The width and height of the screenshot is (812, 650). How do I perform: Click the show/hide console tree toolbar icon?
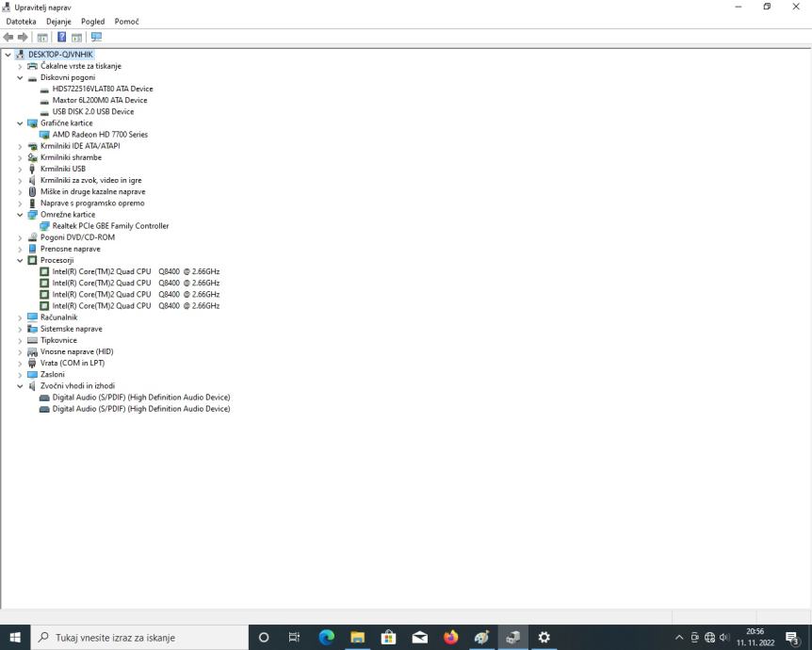pos(41,38)
